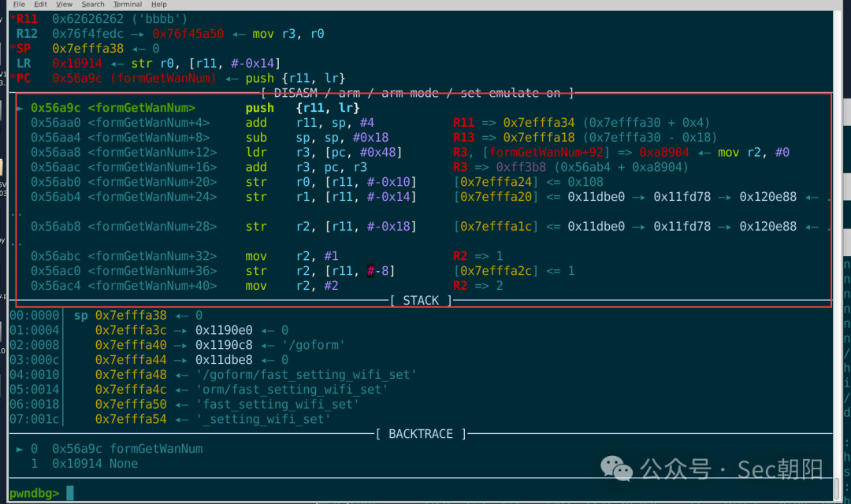Click the sp stack entry 0x7efffa38
Screen dimensions: 851x504
click(x=131, y=315)
